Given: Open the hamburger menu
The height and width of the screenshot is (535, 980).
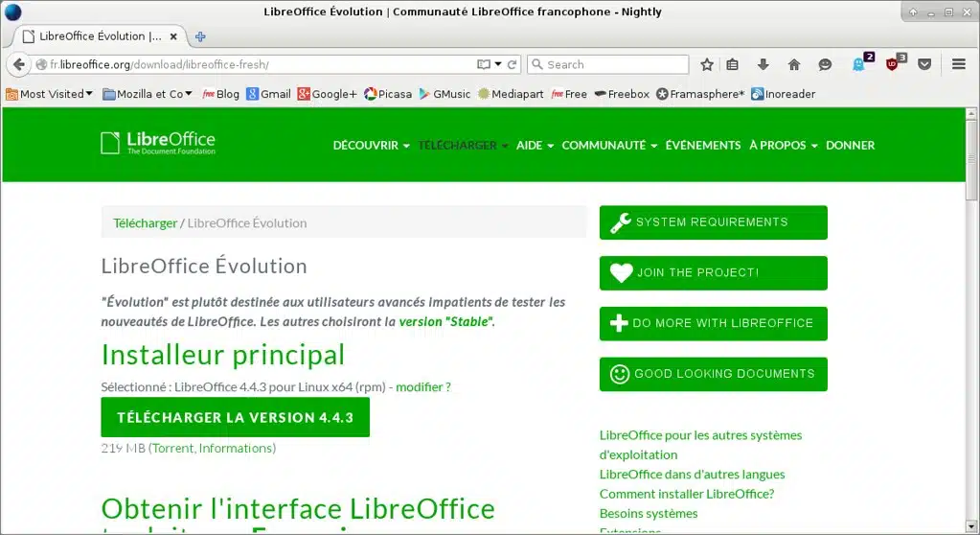Looking at the screenshot, I should click(x=959, y=64).
